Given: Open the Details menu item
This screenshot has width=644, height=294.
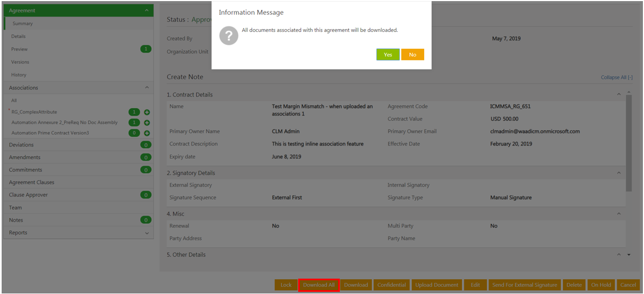Looking at the screenshot, I should coord(18,36).
